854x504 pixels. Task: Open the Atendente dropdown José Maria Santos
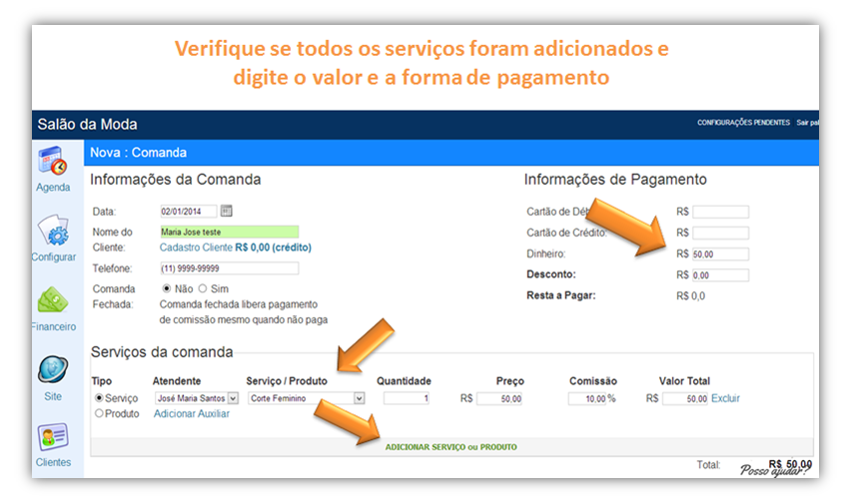(197, 398)
